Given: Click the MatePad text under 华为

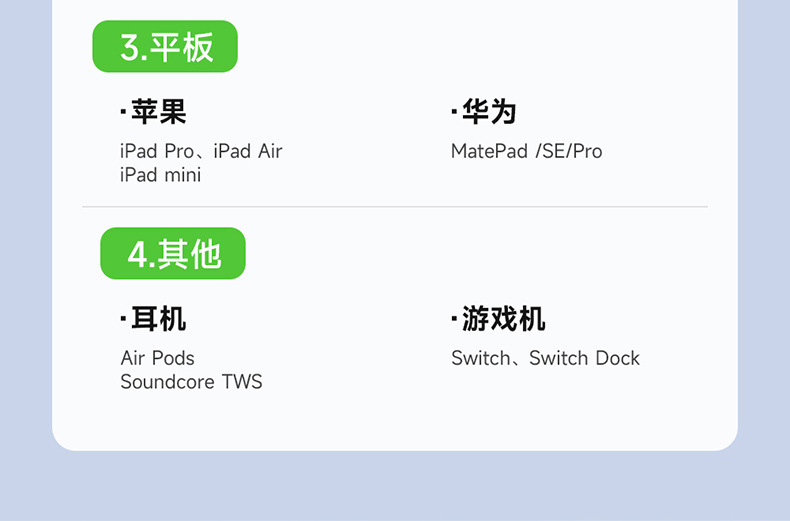Looking at the screenshot, I should tap(489, 151).
